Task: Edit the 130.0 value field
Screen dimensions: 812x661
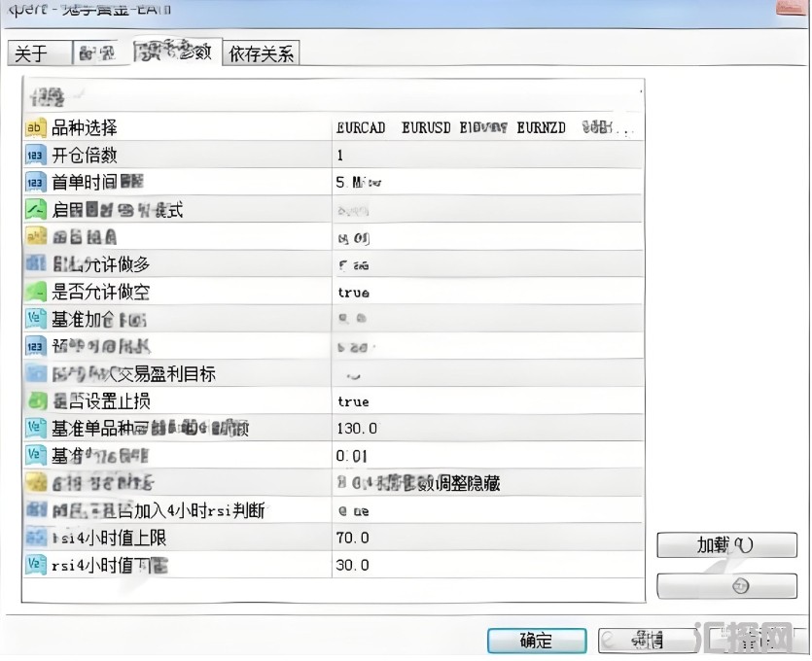Action: click(x=487, y=428)
